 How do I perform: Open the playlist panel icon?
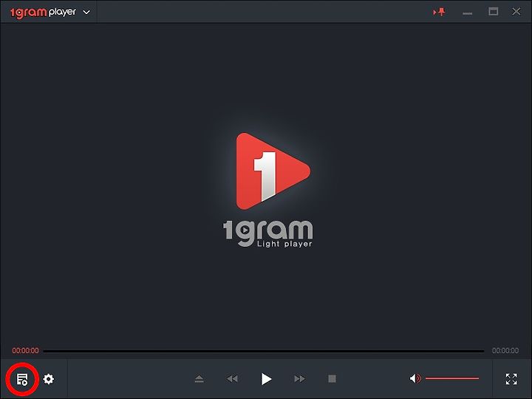coord(22,379)
